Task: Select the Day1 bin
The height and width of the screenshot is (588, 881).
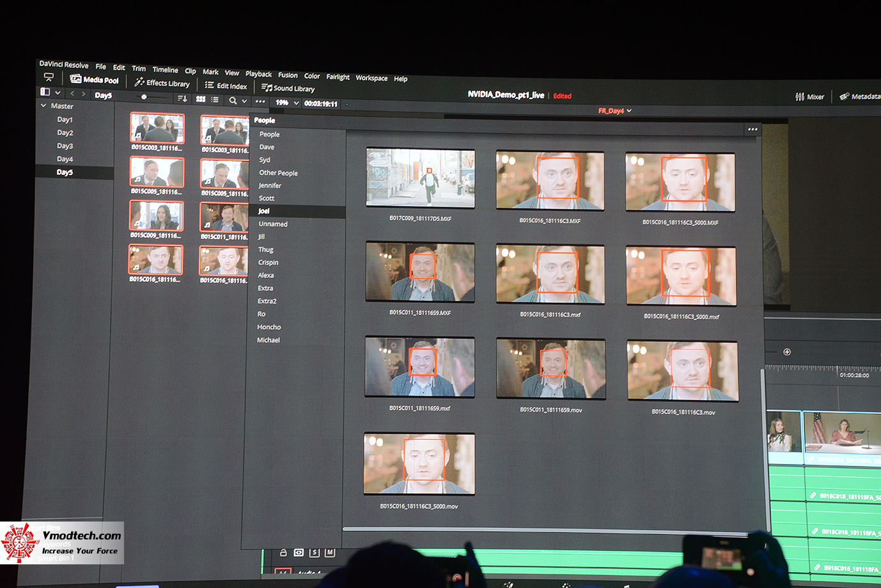Action: [x=65, y=120]
